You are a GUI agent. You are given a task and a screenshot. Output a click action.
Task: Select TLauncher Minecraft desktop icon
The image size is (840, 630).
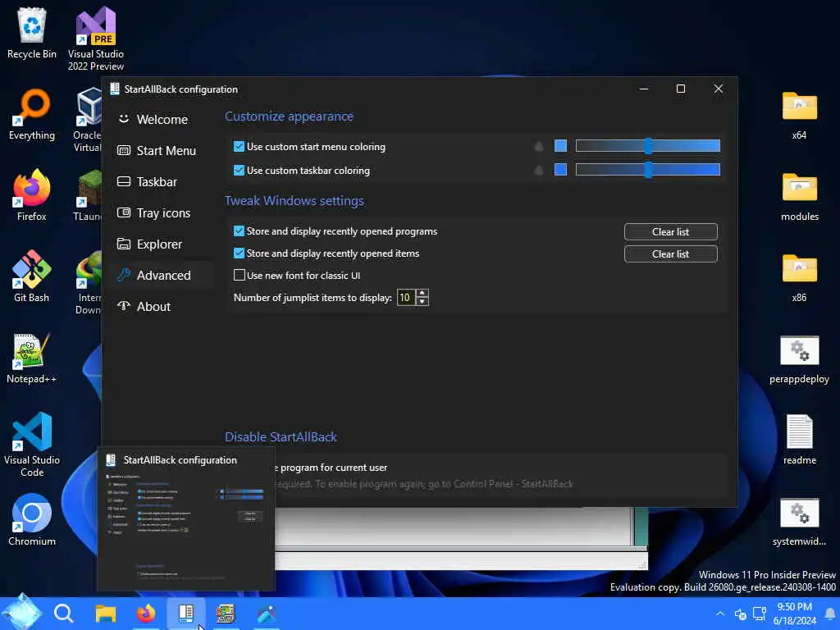(87, 195)
